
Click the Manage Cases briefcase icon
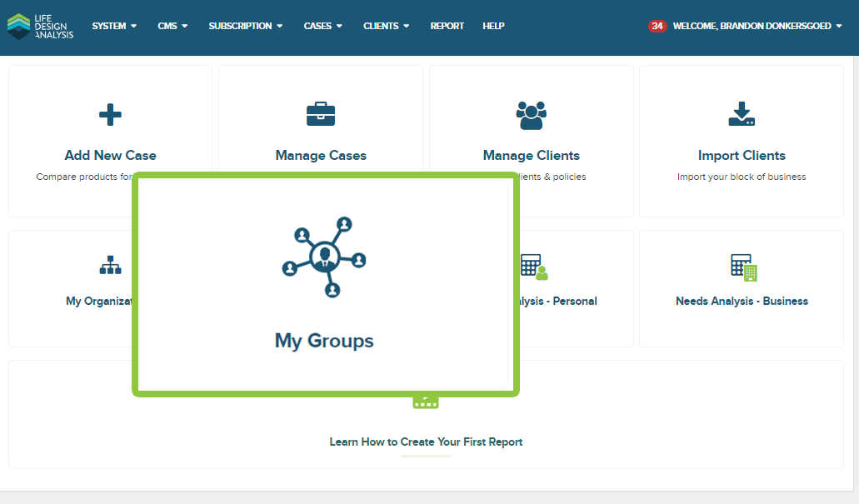321,115
